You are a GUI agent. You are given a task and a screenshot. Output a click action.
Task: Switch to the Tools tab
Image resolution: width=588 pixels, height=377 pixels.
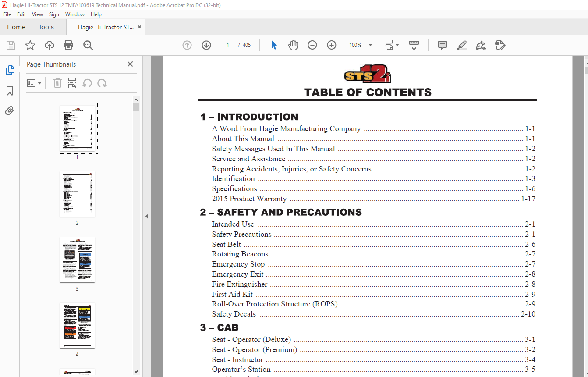(x=46, y=27)
